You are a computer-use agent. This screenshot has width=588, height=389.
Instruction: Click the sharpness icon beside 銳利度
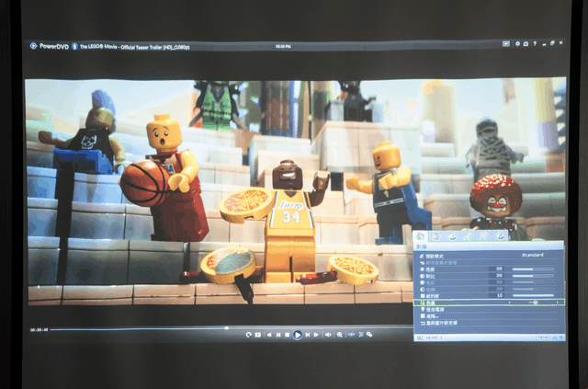coord(423,296)
